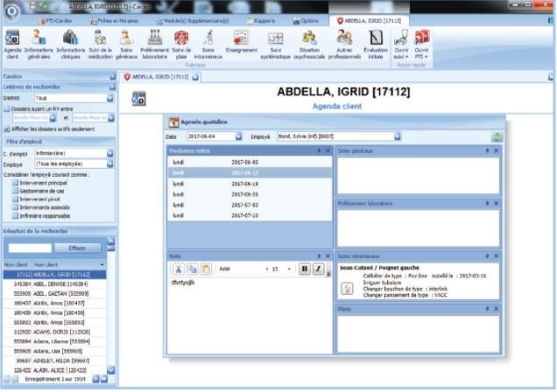Viewport: 557px width, 392px height.
Task: Click the Effacer button
Action: 77,248
